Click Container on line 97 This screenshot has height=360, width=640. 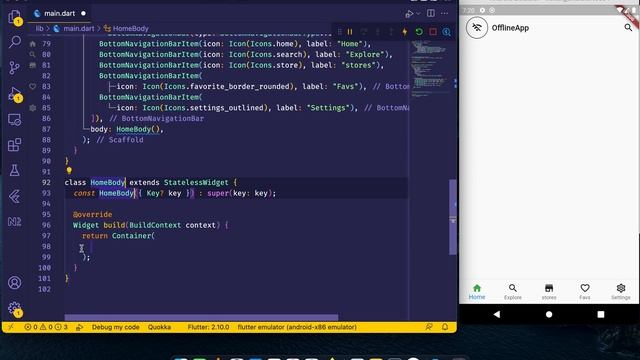(131, 236)
